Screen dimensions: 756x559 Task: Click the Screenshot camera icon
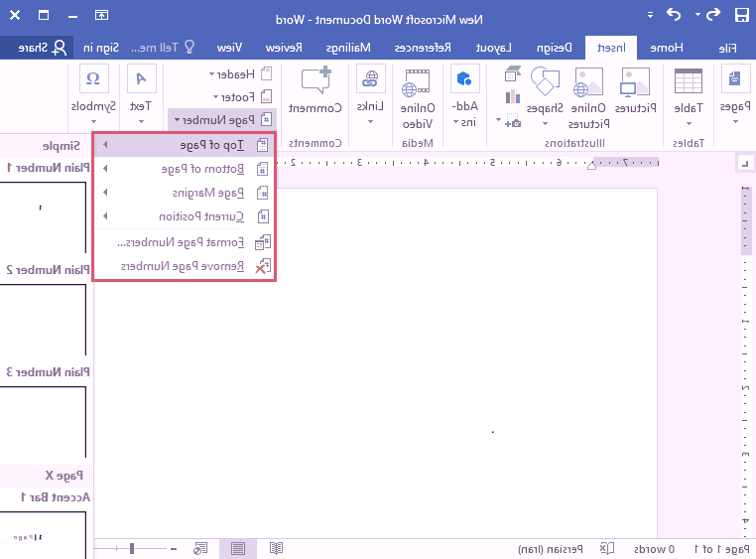click(x=513, y=121)
